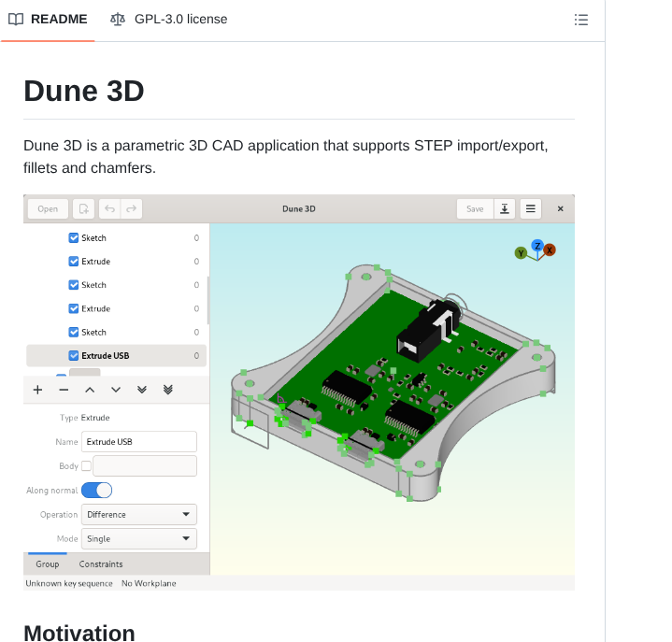Click the triple down chevron icon
Viewport: 672px width, 642px height.
(x=168, y=390)
